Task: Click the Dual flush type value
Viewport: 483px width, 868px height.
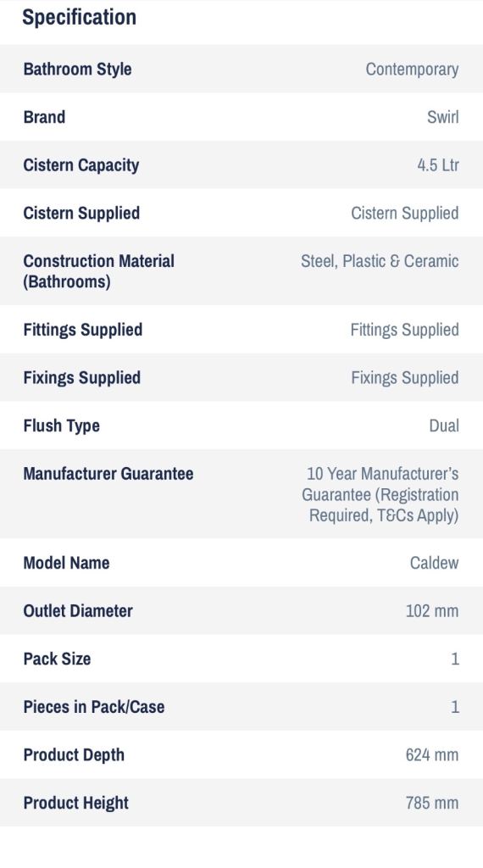Action: 444,426
